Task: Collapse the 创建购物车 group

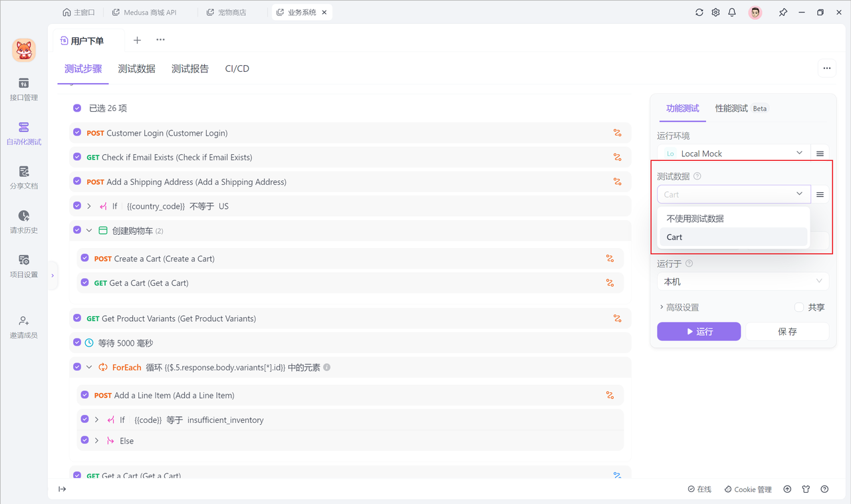Action: (x=89, y=231)
